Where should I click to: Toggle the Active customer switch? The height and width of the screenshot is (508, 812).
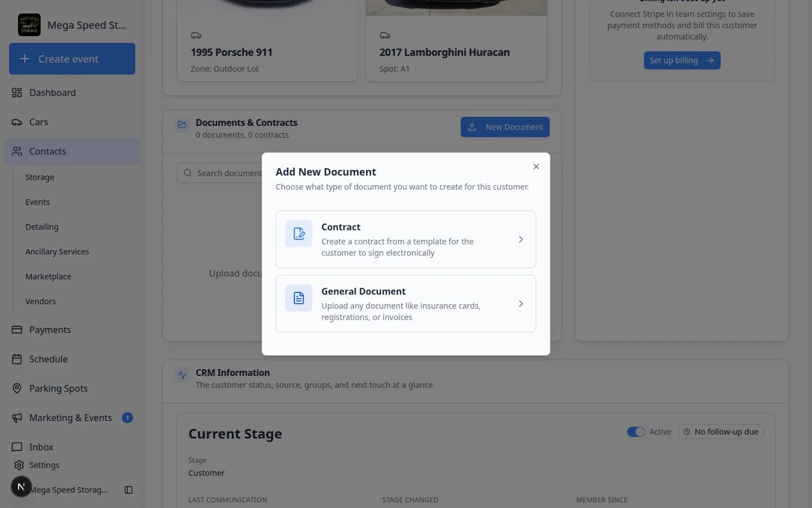[636, 432]
